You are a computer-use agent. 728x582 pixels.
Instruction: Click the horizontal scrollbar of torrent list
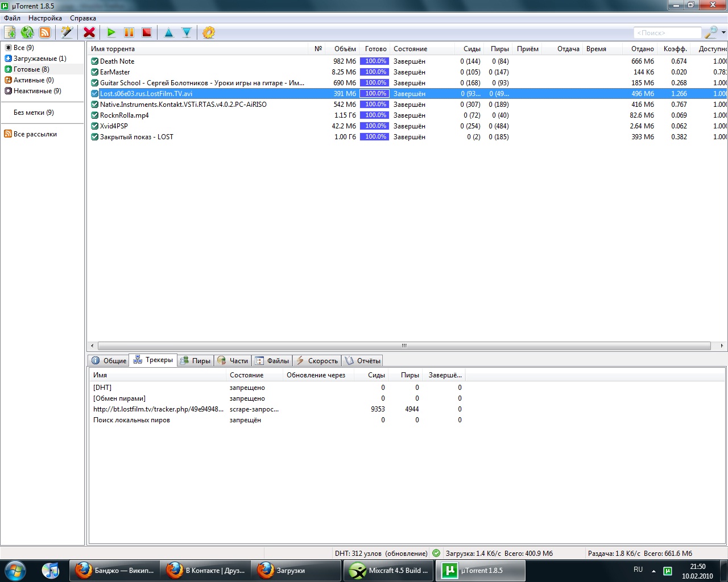404,346
